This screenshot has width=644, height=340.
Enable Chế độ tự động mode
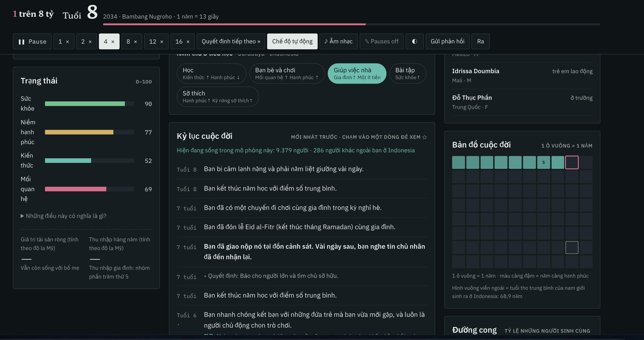[x=292, y=42]
